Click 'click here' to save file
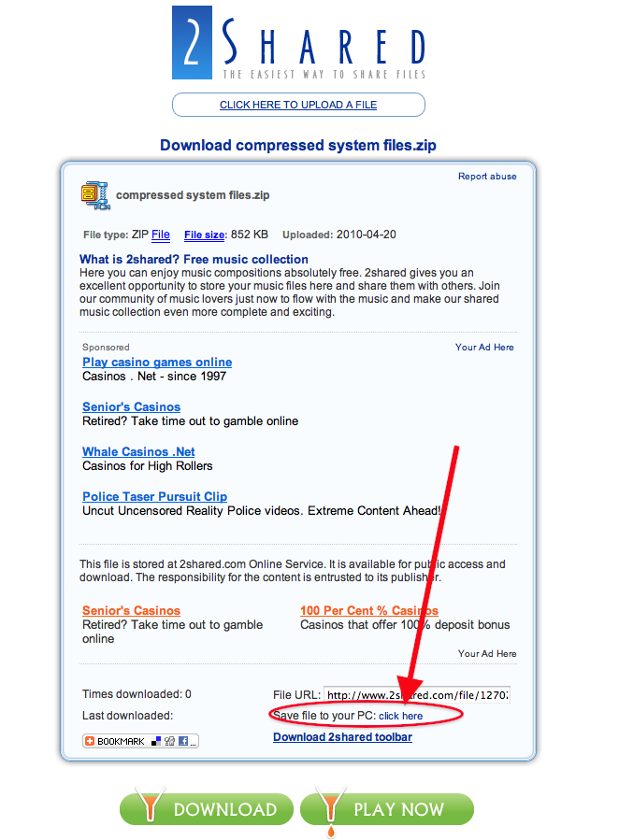The width and height of the screenshot is (619, 840). click(x=401, y=716)
